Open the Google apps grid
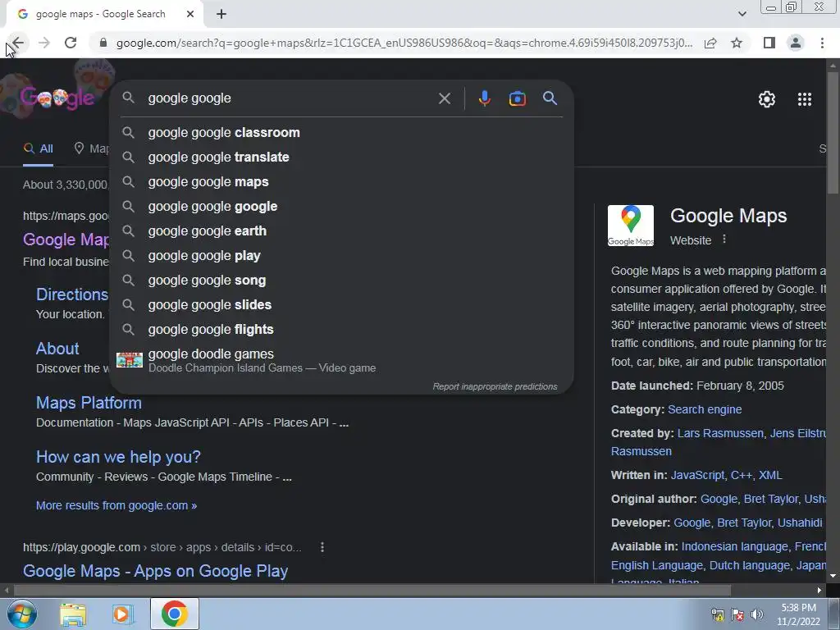840x630 pixels. tap(805, 99)
